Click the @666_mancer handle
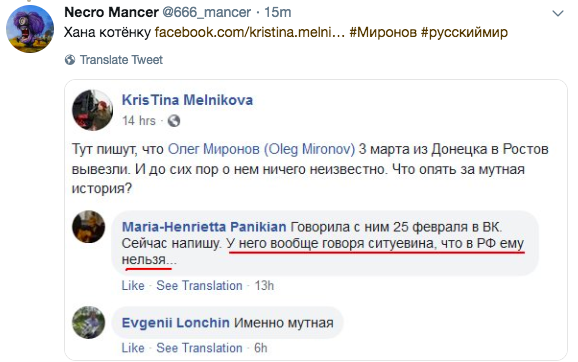The width and height of the screenshot is (578, 362). point(206,13)
